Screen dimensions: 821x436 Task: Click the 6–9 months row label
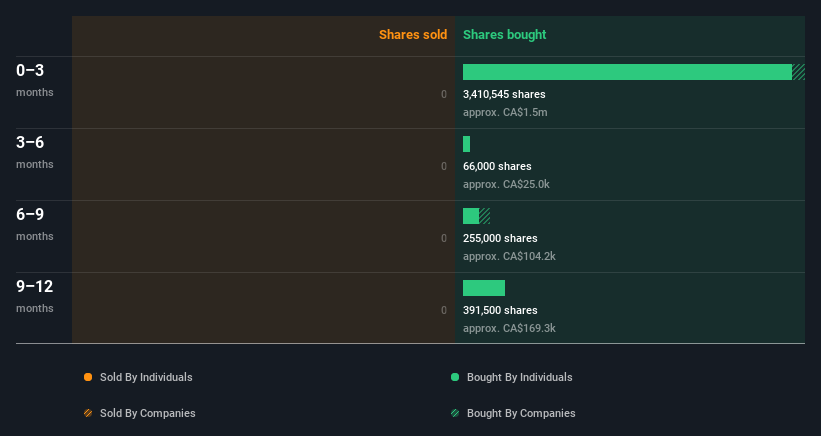coord(35,224)
